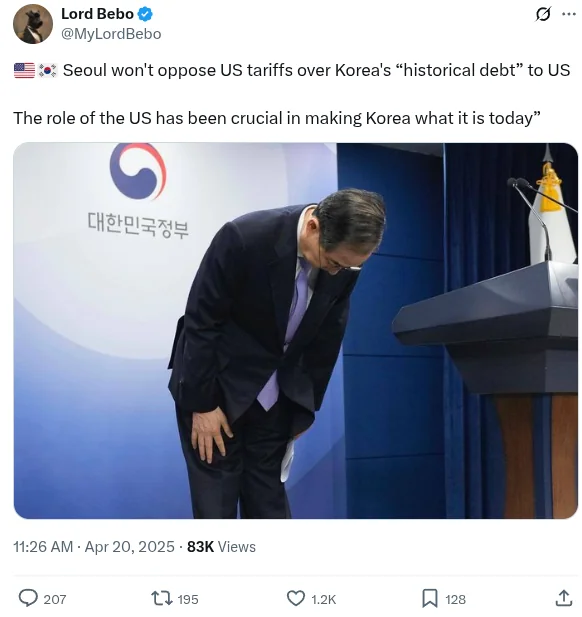Like the post with heart icon
The image size is (582, 617).
click(296, 599)
